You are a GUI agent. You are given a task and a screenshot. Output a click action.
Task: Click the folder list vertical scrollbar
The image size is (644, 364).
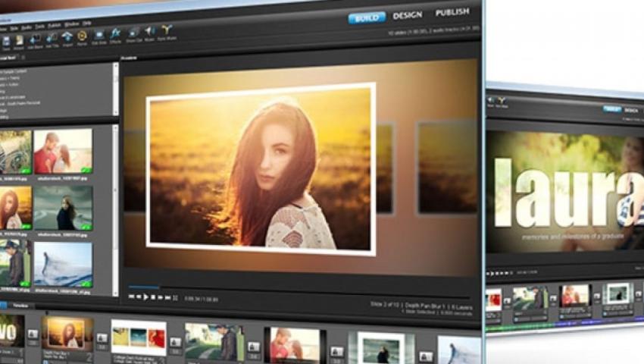(116, 91)
